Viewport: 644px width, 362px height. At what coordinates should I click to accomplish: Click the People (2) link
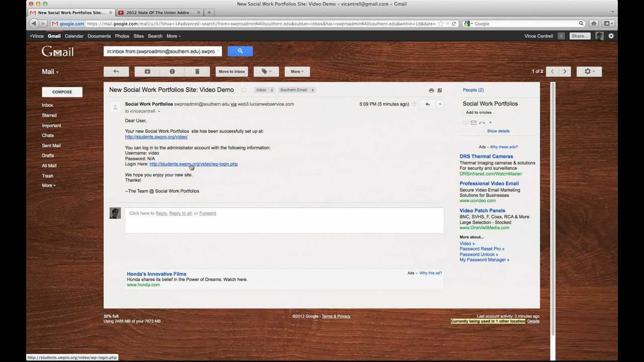[x=473, y=90]
